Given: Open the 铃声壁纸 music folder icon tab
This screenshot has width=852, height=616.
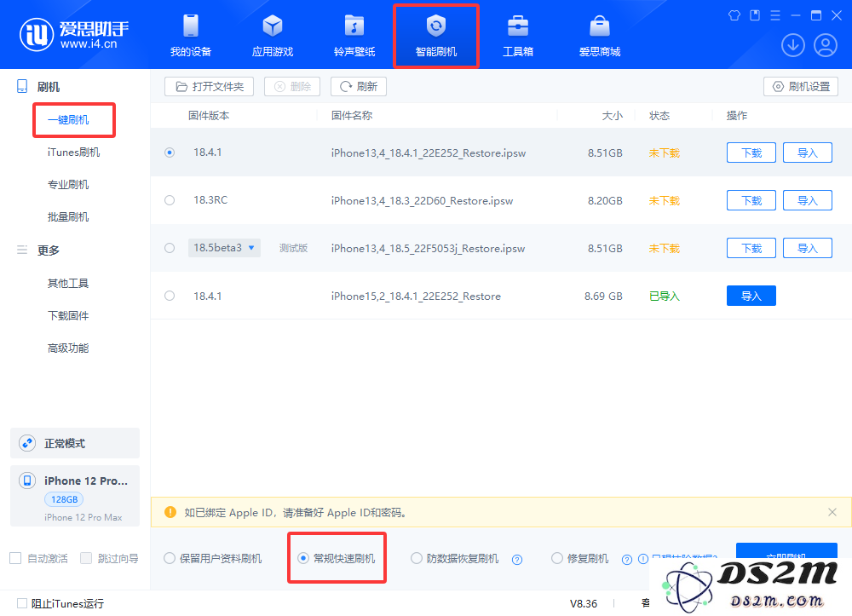Looking at the screenshot, I should (354, 35).
